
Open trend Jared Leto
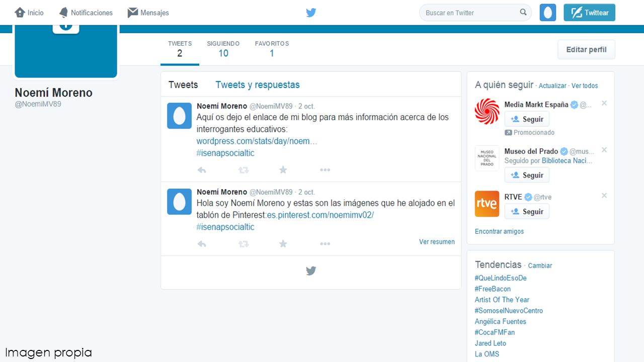pos(491,343)
